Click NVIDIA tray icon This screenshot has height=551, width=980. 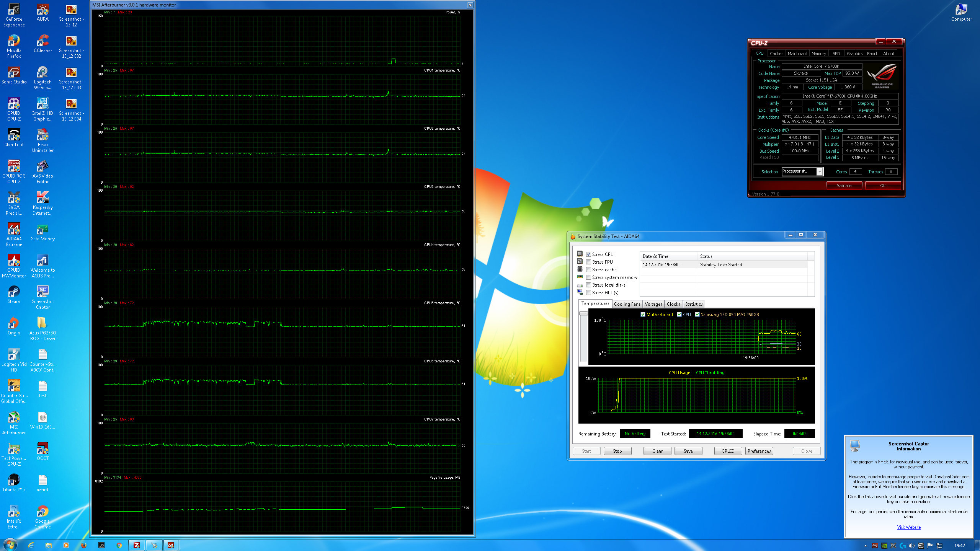tap(884, 546)
